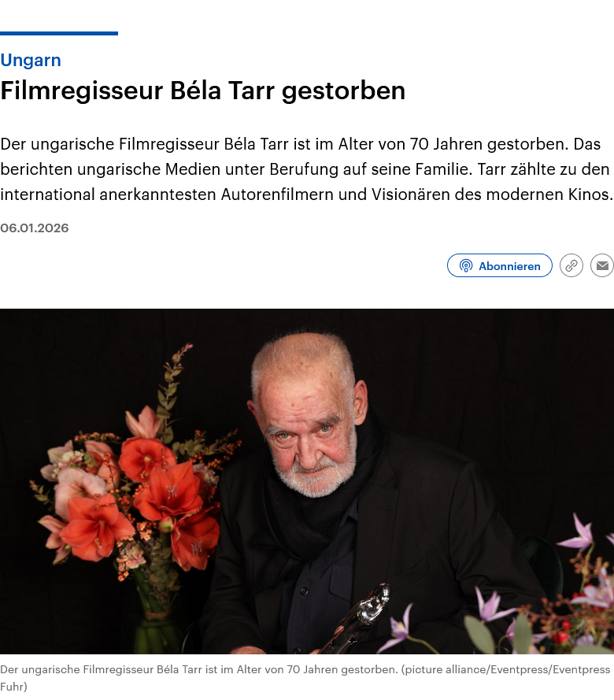Click the headline Filmregisseur Béla Tarr gestorben

point(202,91)
